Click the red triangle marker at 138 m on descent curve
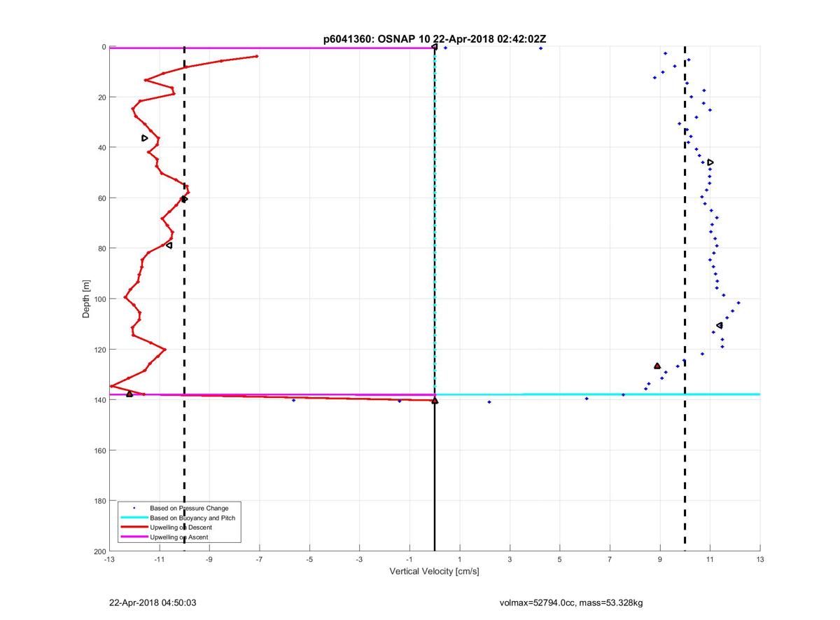 point(129,394)
